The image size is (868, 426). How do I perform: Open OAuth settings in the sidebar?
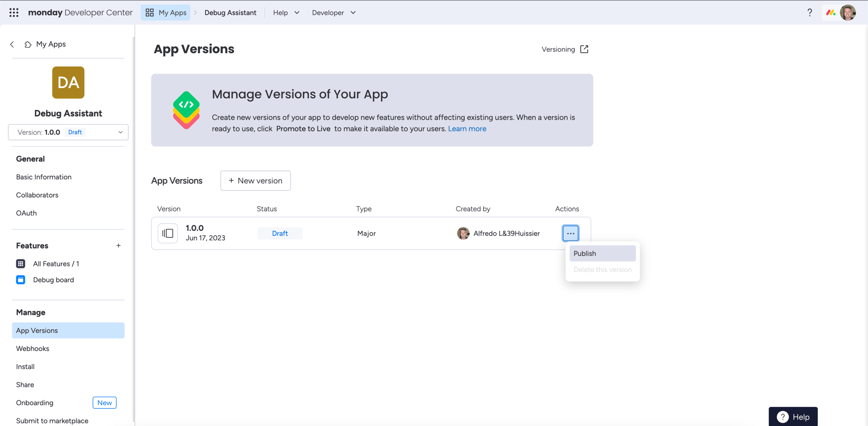pyautogui.click(x=26, y=213)
